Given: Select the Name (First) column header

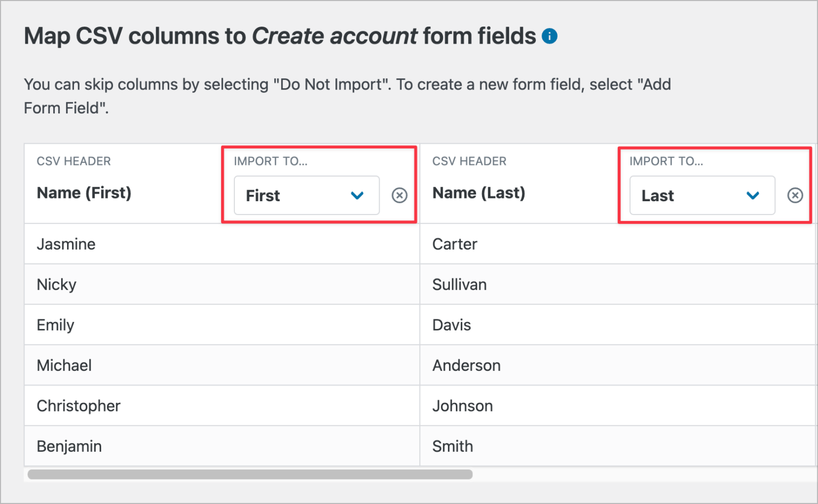Looking at the screenshot, I should coord(84,193).
